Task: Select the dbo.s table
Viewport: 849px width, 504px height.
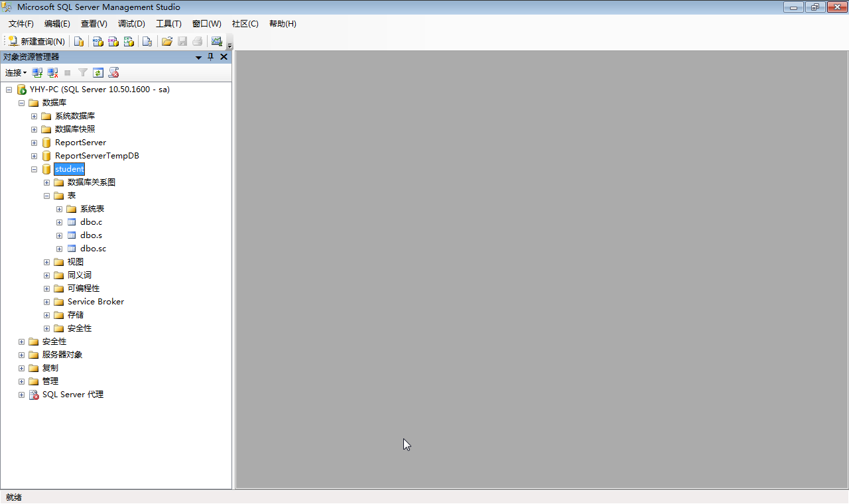Action: (92, 235)
